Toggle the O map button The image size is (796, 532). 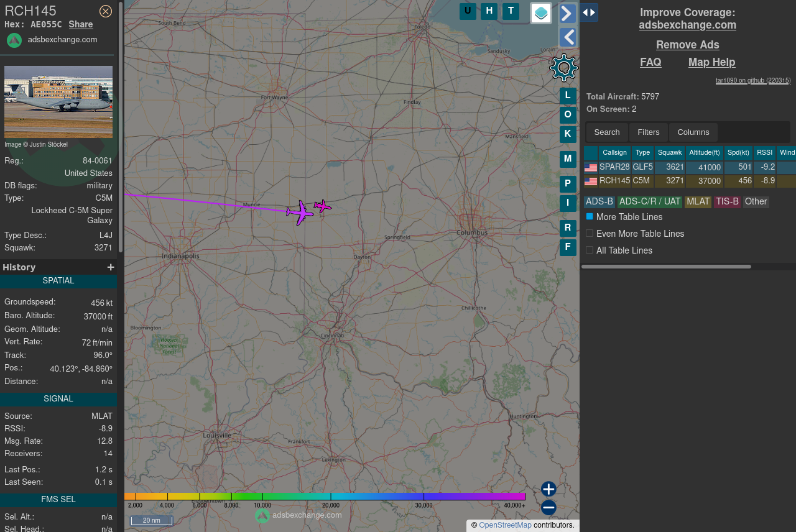(x=568, y=115)
